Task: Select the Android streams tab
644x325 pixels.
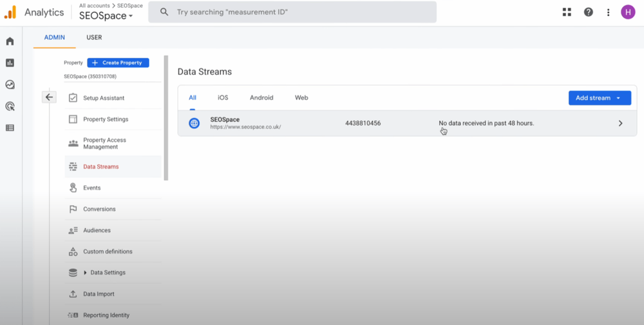Action: coord(261,98)
